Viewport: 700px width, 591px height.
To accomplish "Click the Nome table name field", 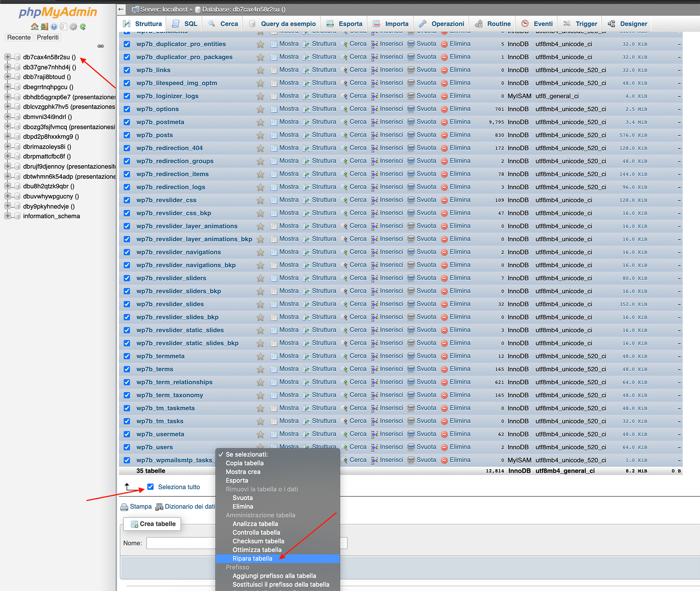I will pos(247,543).
